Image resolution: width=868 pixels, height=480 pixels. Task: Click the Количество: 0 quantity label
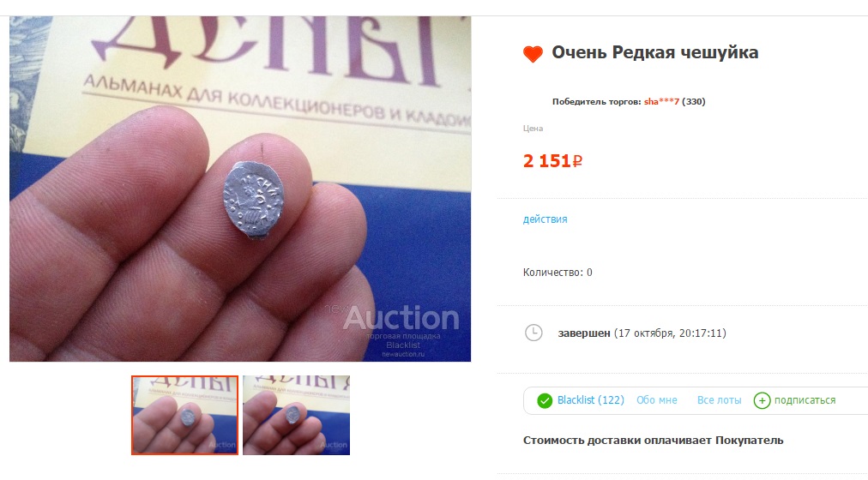pos(558,273)
